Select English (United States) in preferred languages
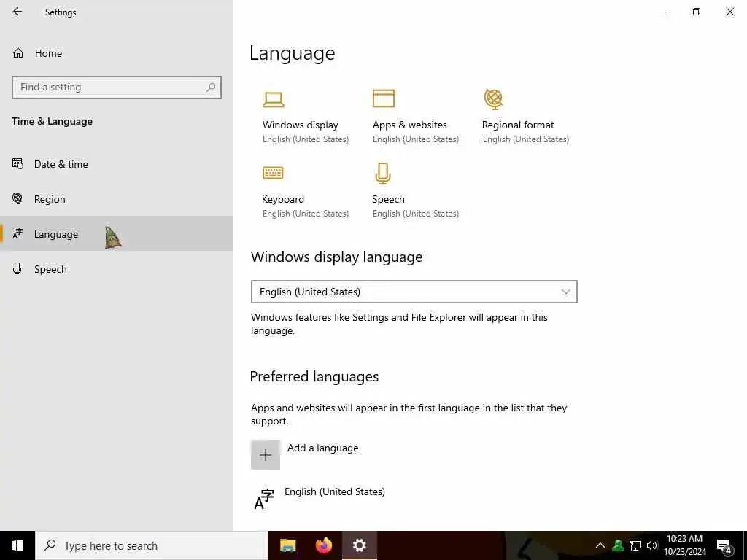747x560 pixels. click(334, 491)
